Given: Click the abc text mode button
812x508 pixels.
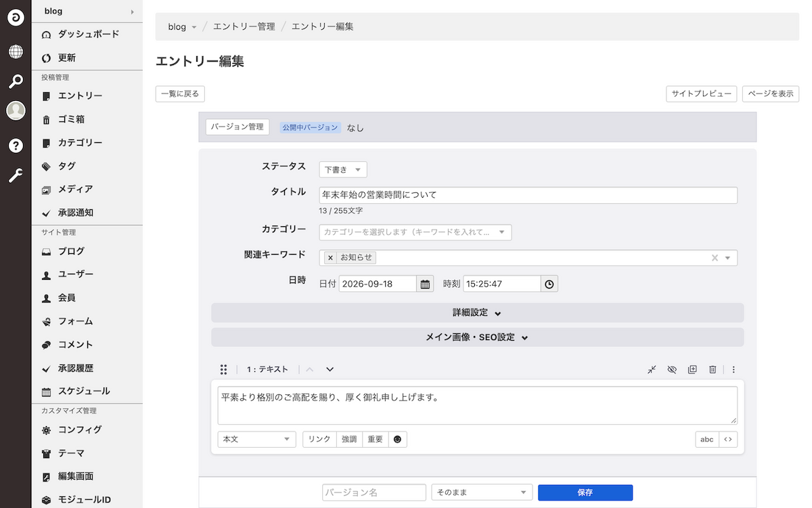Looking at the screenshot, I should pyautogui.click(x=707, y=440).
